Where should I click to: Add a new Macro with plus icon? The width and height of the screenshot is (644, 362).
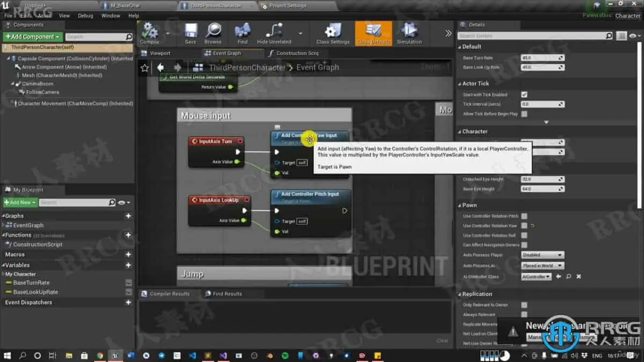tap(128, 254)
